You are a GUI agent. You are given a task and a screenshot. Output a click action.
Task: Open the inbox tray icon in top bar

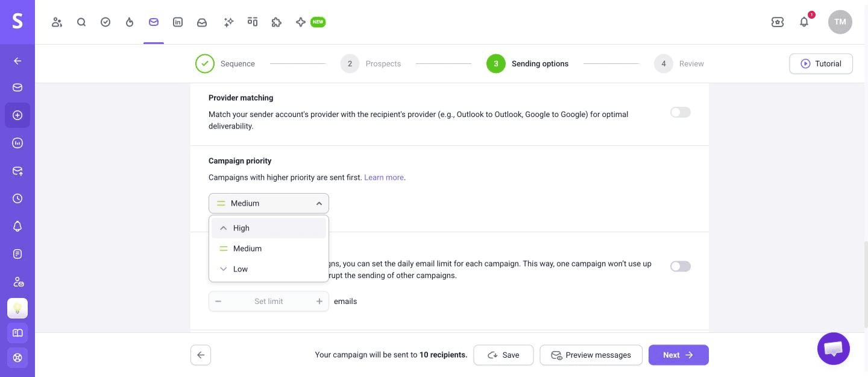point(202,22)
